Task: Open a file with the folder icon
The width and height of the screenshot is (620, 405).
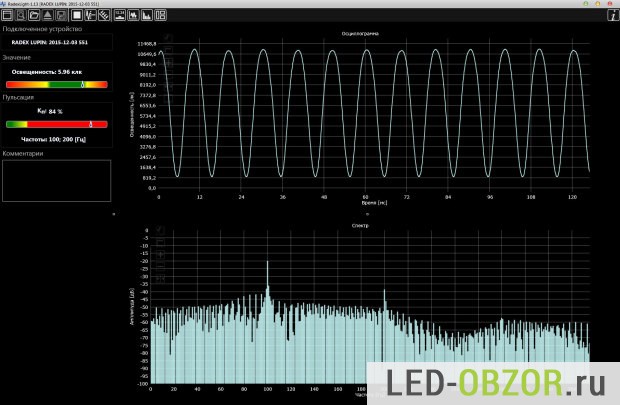Action: (x=34, y=15)
